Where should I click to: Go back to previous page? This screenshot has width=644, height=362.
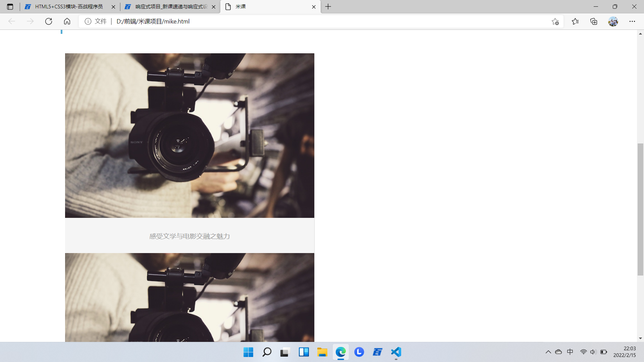(12, 21)
